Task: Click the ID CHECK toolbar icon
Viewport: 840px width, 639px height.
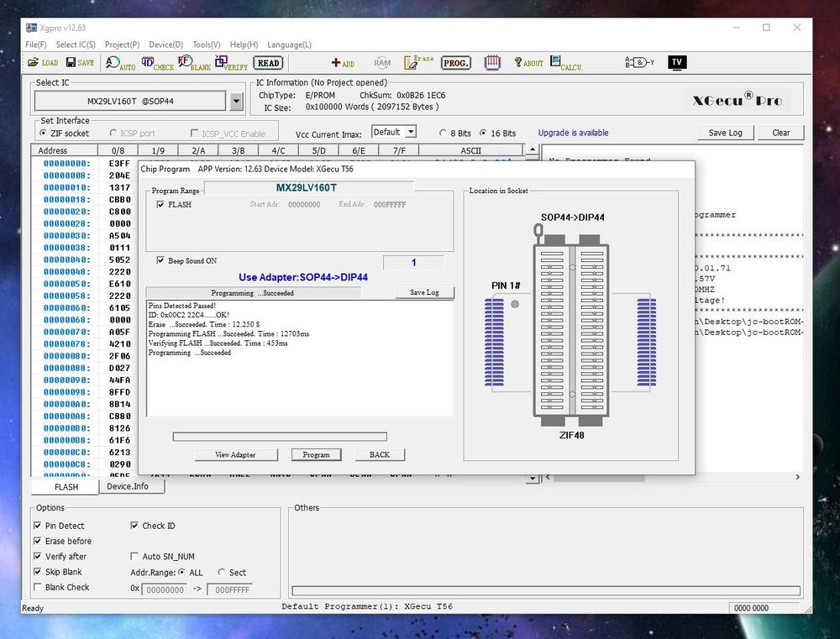Action: tap(158, 63)
